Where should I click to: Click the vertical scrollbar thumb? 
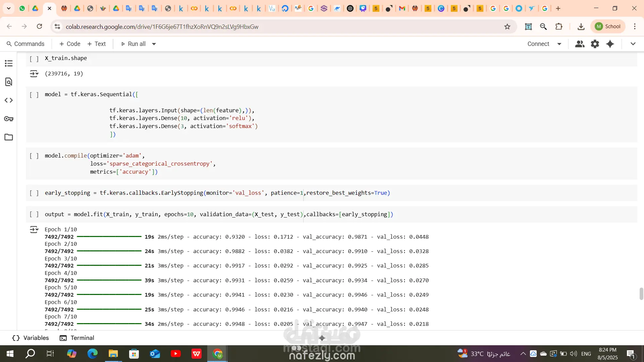click(641, 294)
